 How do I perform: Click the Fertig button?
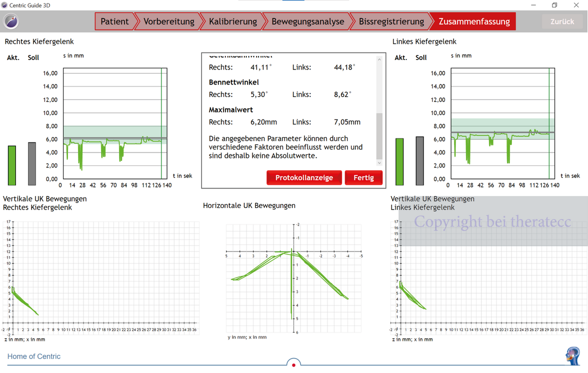(363, 177)
